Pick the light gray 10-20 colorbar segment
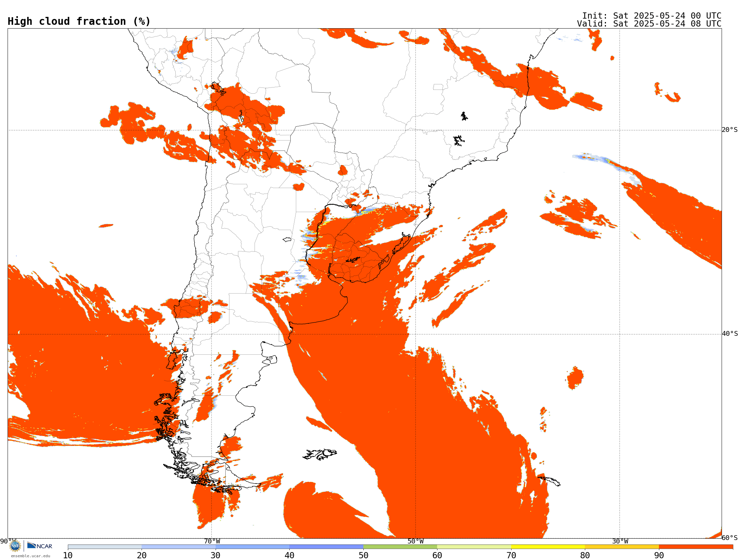Image resolution: width=744 pixels, height=560 pixels. 105,547
